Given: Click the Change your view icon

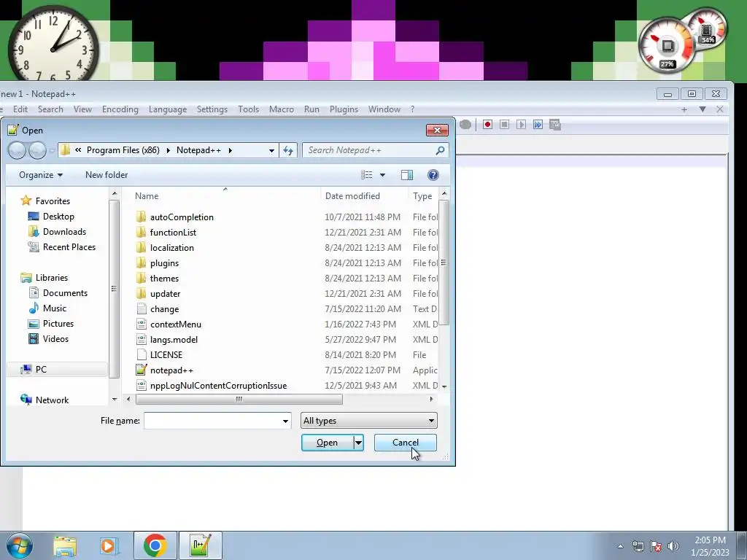Looking at the screenshot, I should 366,175.
